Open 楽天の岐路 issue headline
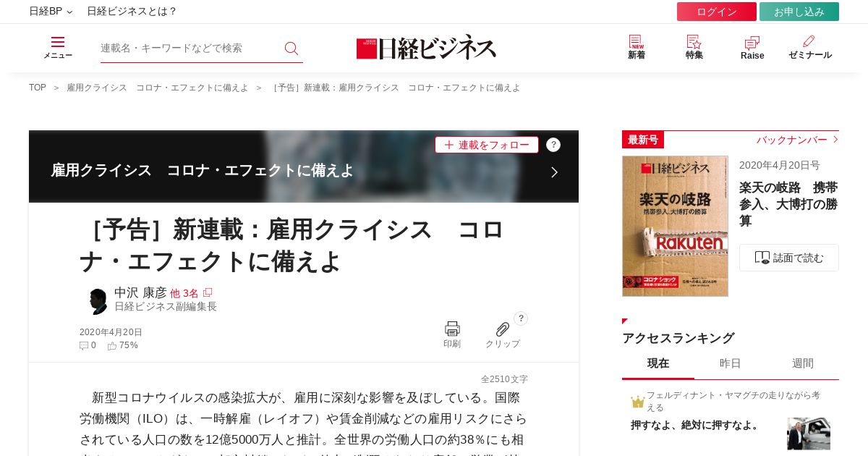 [788, 204]
